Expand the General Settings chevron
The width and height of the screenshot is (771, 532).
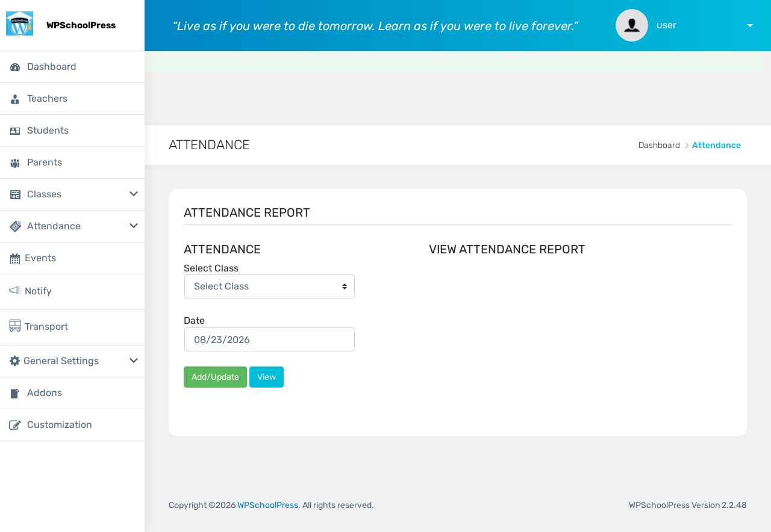click(134, 360)
